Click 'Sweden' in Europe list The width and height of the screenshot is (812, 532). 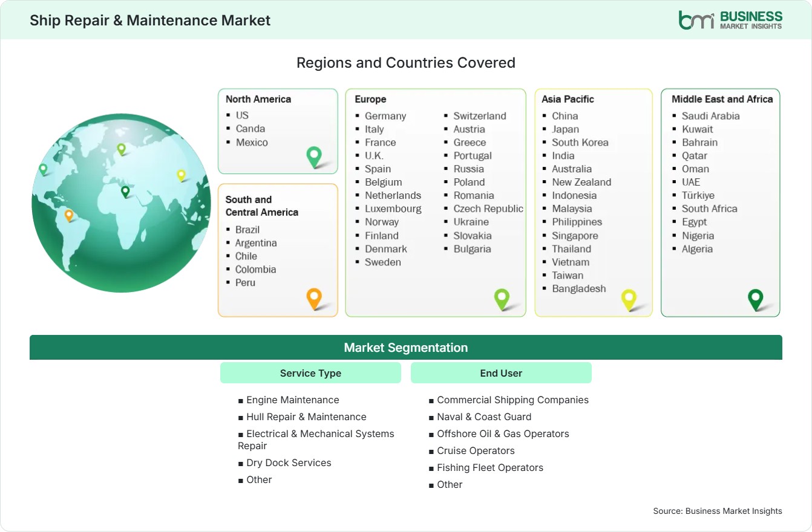point(383,262)
